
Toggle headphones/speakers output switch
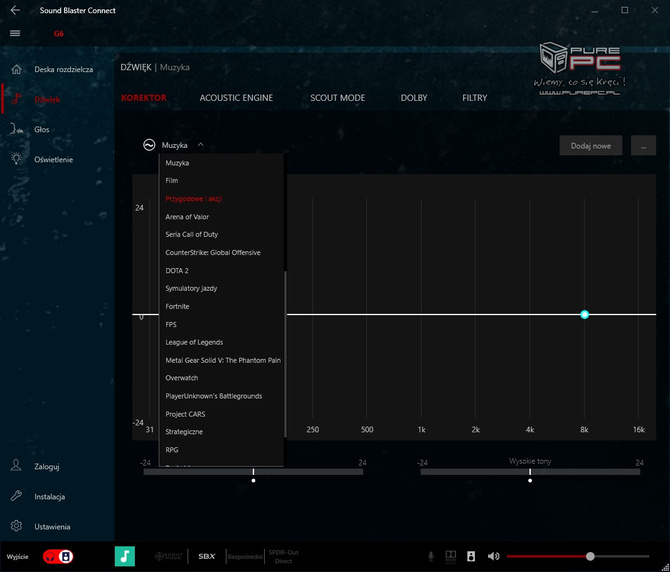point(58,556)
